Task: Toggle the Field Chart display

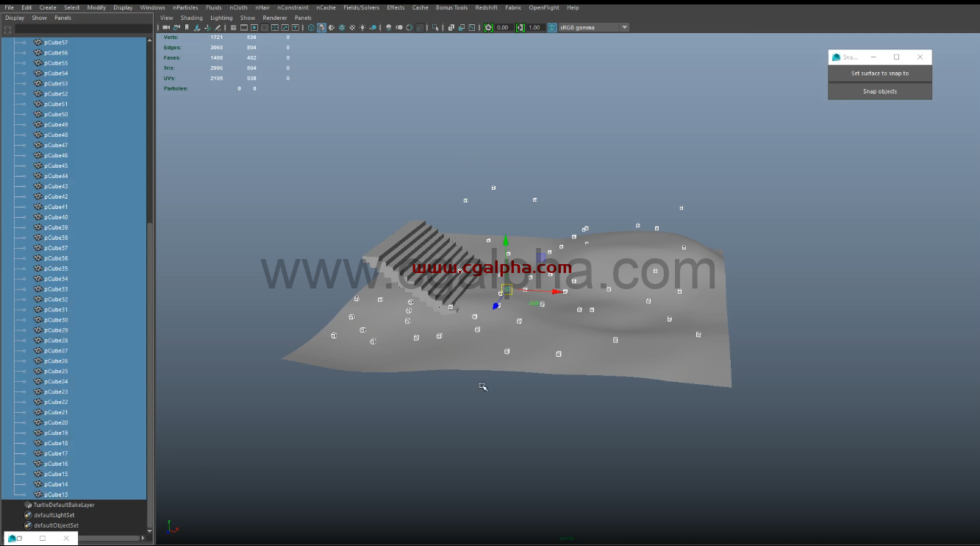Action: (275, 27)
